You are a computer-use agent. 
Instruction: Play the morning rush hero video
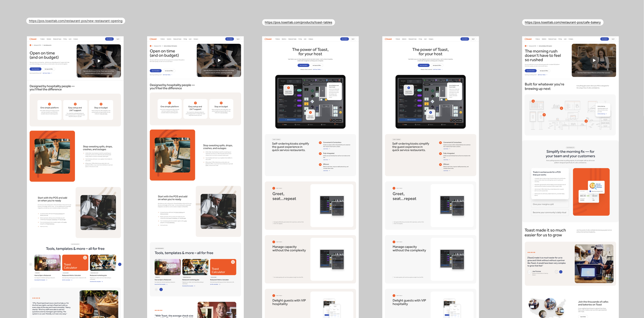click(594, 60)
